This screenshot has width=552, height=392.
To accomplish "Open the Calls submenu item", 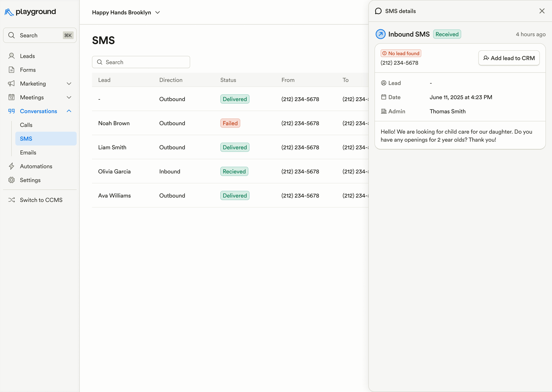I will 26,125.
